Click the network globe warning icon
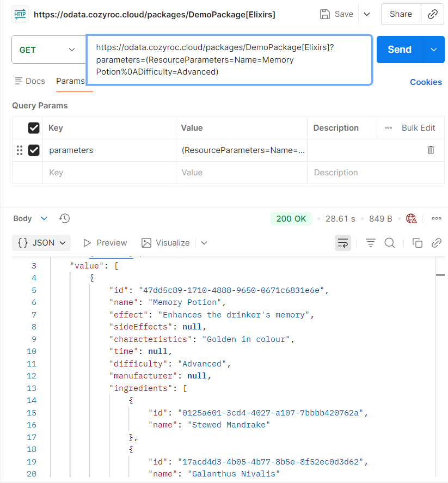This screenshot has height=483, width=448. coord(412,218)
